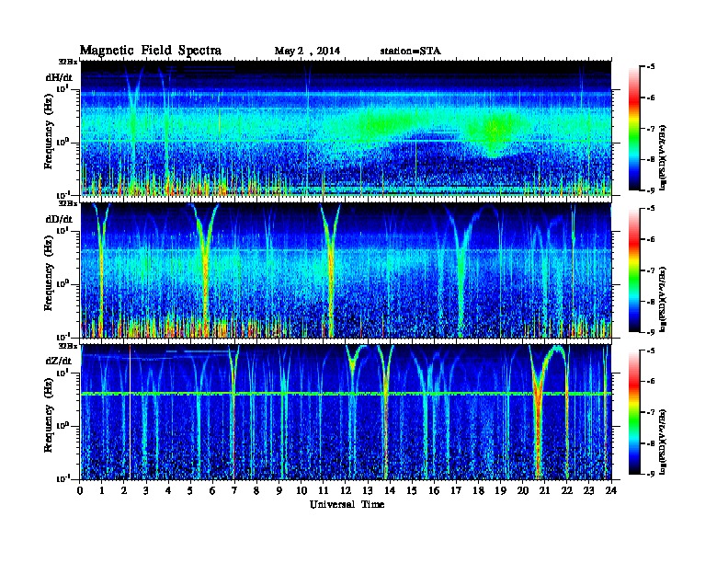Click "-8" on the dH/dt color bar scale

point(651,159)
